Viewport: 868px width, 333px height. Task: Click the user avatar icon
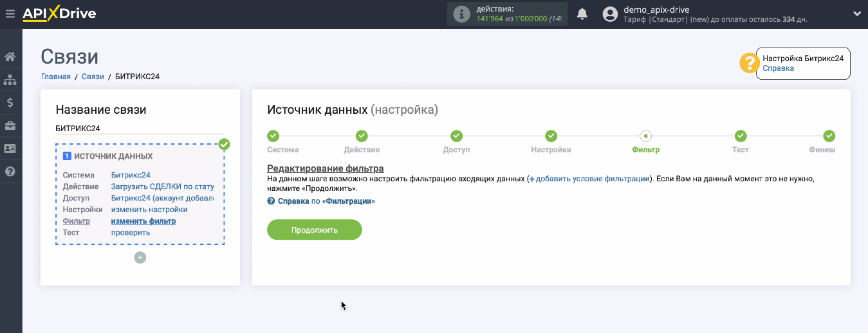coord(611,14)
